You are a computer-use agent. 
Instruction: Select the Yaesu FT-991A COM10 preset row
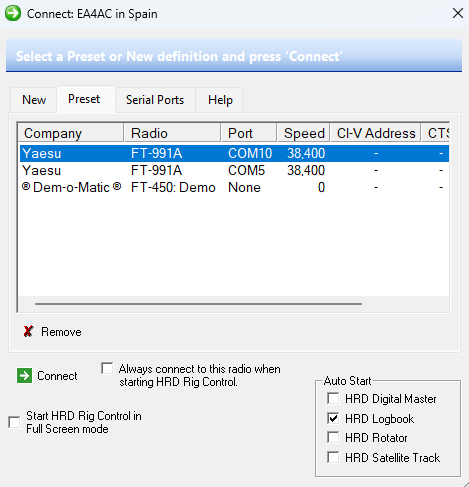[x=234, y=153]
